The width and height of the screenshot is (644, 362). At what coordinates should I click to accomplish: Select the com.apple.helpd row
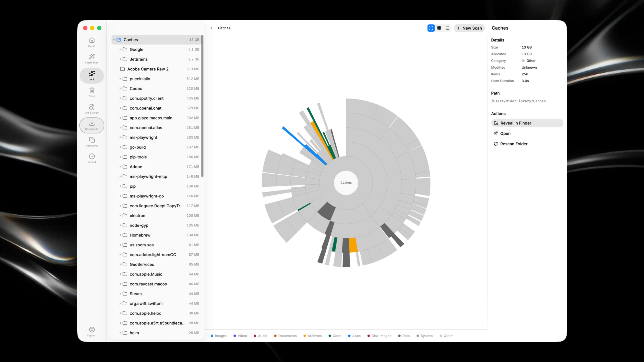[x=157, y=313]
